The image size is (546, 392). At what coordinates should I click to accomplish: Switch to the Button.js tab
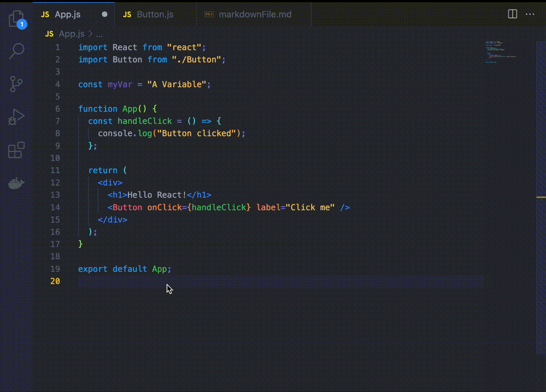click(x=155, y=14)
